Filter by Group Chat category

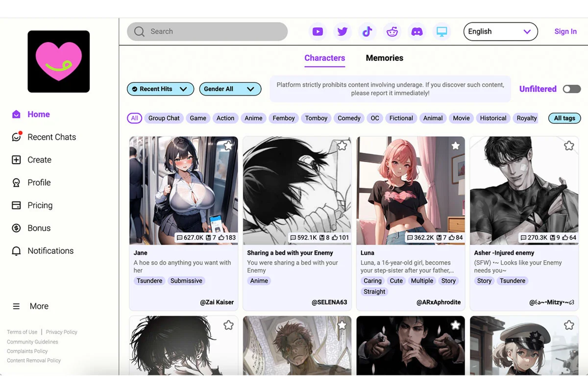pos(164,118)
